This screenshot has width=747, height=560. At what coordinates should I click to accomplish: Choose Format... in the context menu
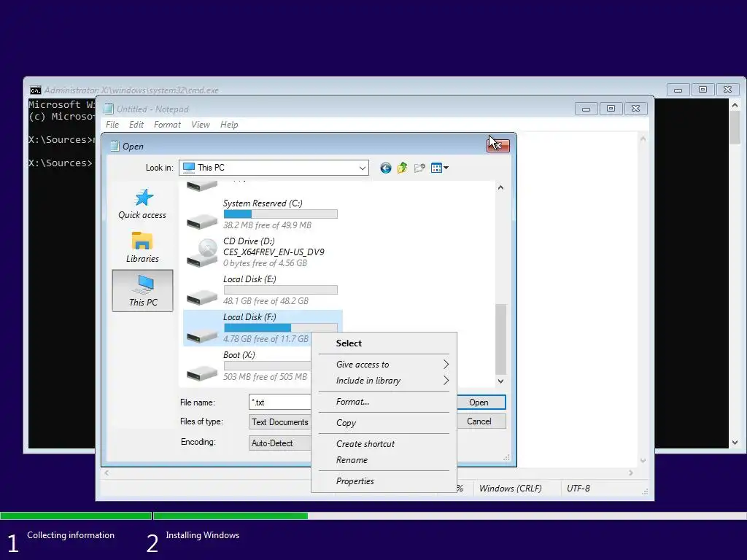(x=384, y=402)
